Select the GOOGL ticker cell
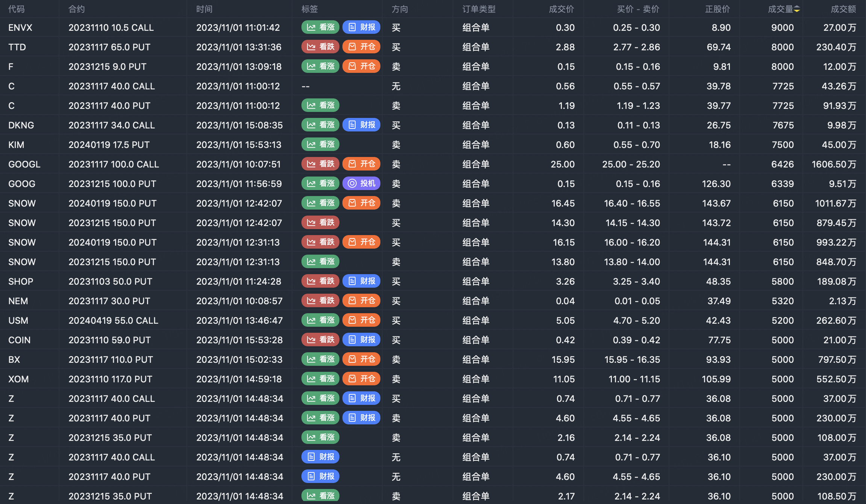This screenshot has width=866, height=504. tap(24, 164)
